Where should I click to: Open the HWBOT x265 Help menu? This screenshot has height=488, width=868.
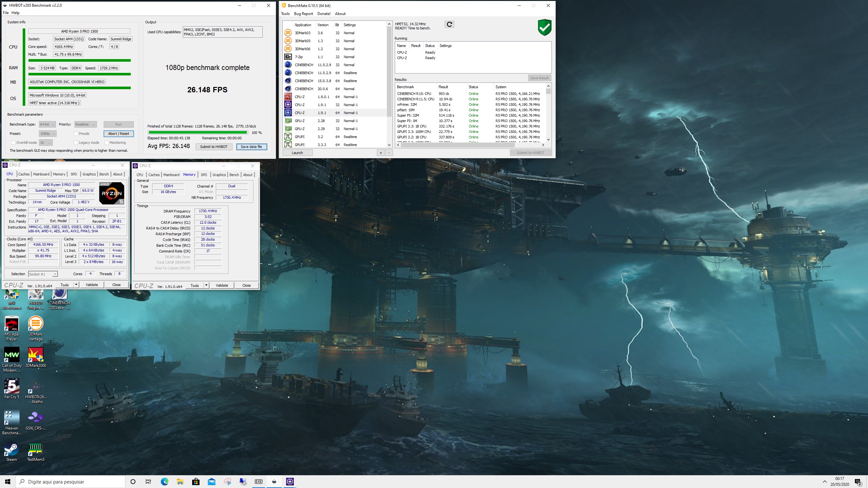[x=15, y=13]
